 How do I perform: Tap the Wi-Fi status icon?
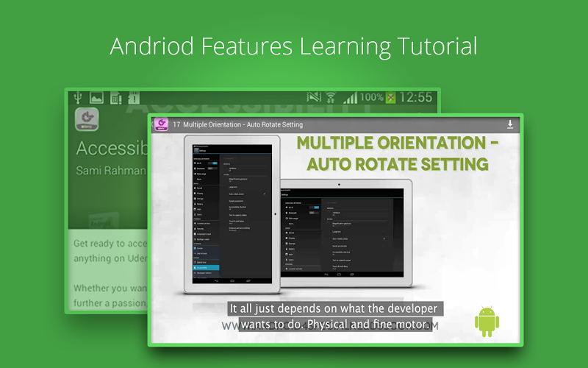coord(331,98)
